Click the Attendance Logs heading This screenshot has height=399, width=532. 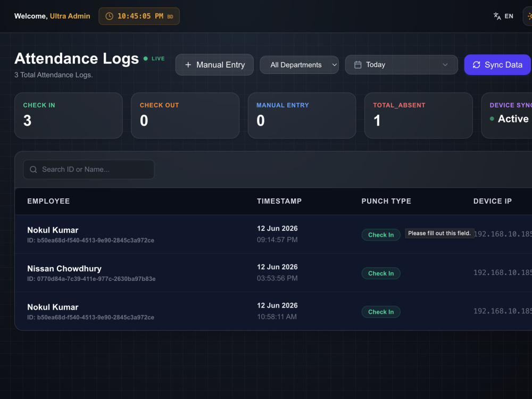click(77, 59)
